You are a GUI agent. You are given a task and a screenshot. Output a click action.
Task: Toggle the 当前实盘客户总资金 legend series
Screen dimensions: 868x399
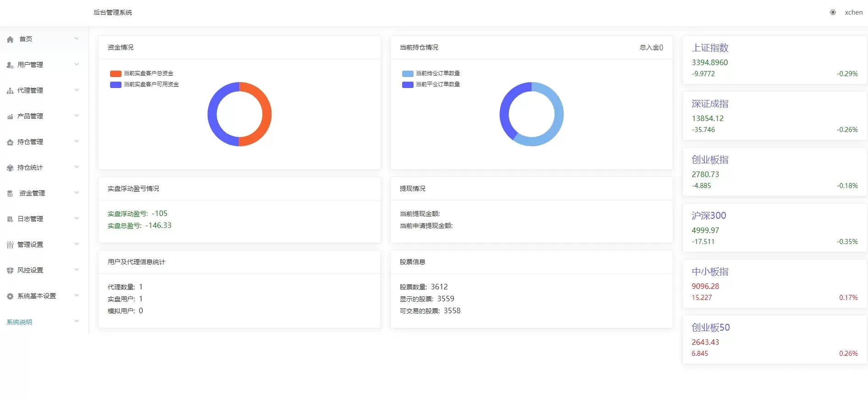[142, 73]
